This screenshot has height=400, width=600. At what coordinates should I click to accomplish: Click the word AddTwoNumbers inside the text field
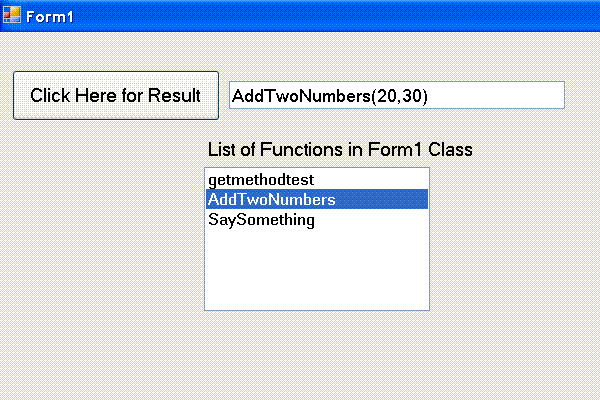coord(302,96)
